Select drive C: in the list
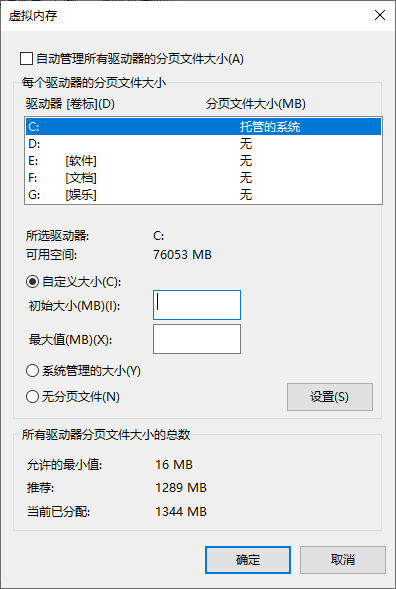 coord(203,127)
